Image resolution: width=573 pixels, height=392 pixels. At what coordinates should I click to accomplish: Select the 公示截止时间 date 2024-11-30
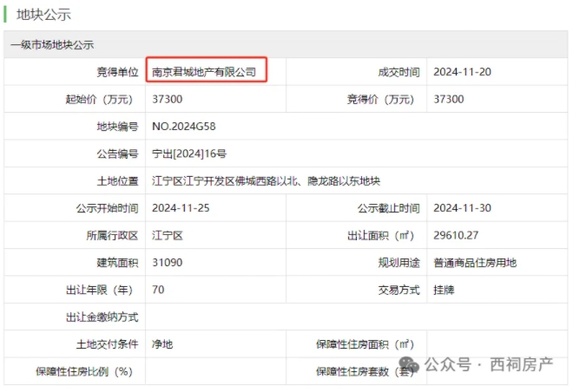tap(462, 208)
